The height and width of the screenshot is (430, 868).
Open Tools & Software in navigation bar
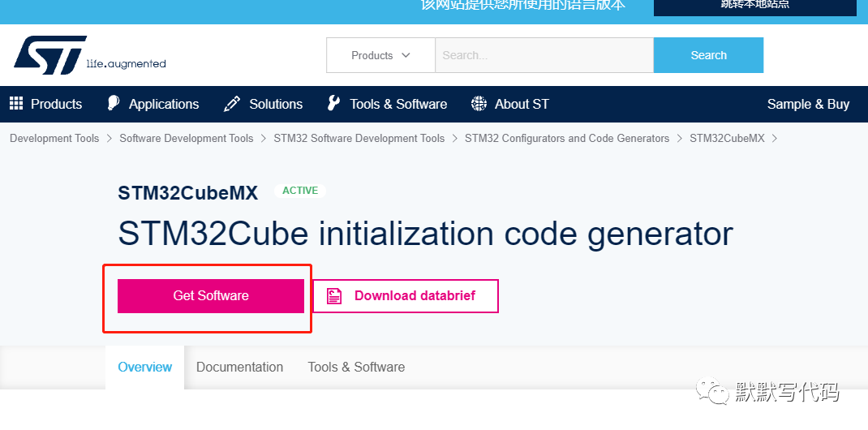coord(398,104)
